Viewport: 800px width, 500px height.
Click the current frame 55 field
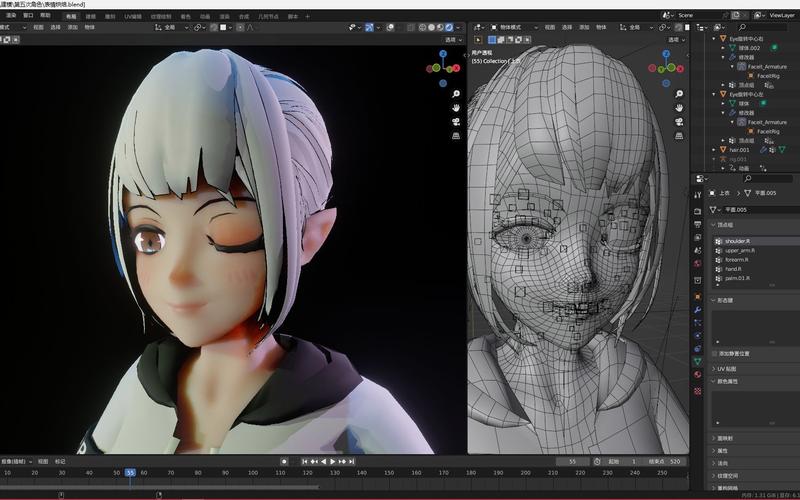coord(572,461)
